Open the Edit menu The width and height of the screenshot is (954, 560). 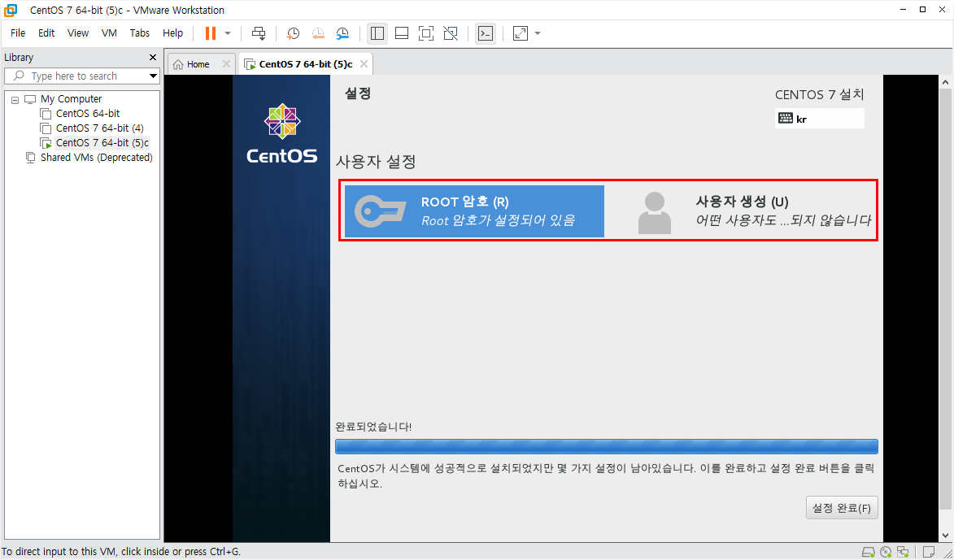pyautogui.click(x=46, y=33)
